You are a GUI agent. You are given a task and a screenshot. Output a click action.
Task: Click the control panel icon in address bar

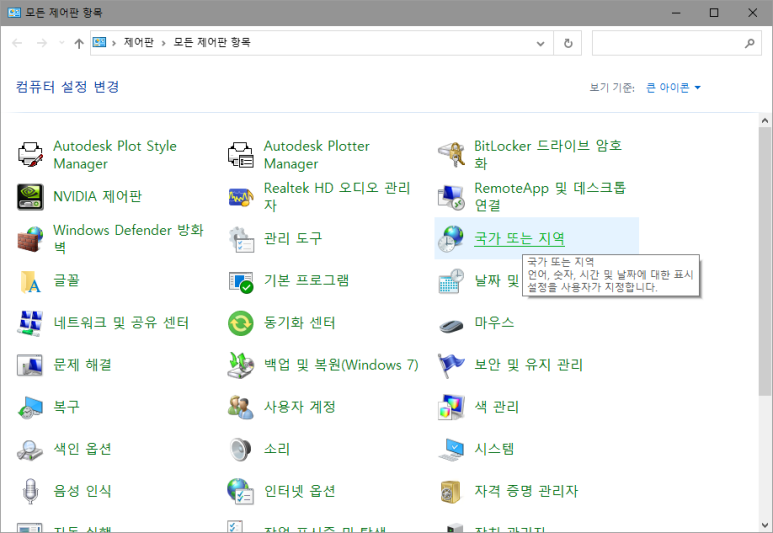click(100, 42)
